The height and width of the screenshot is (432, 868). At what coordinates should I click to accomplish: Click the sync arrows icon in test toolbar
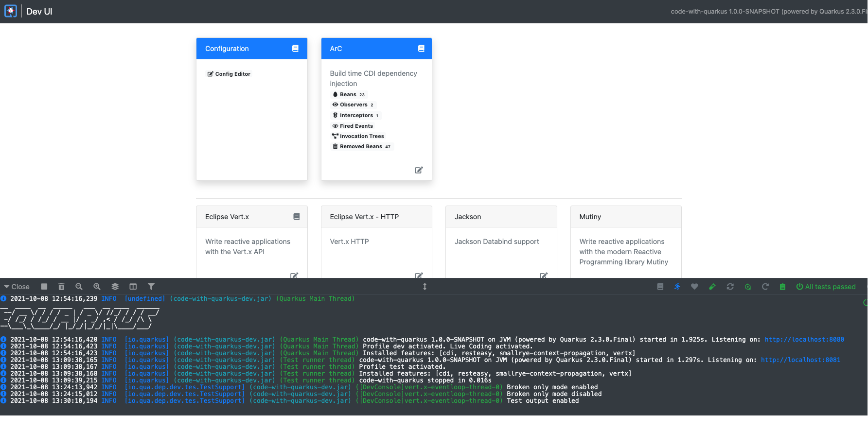730,287
